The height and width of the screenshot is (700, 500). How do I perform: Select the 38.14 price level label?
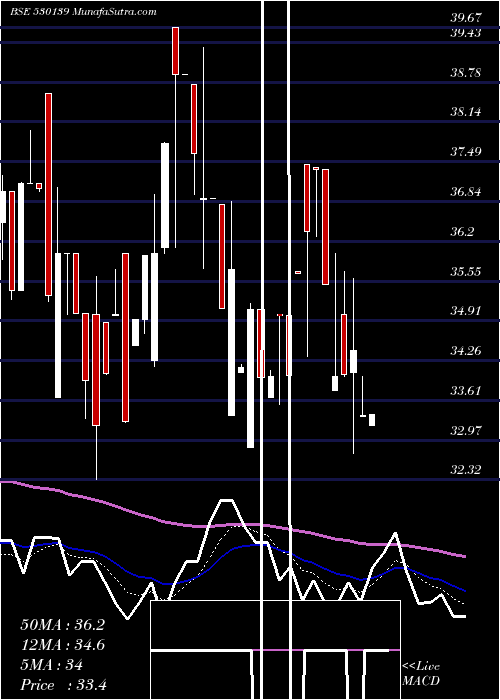click(466, 112)
